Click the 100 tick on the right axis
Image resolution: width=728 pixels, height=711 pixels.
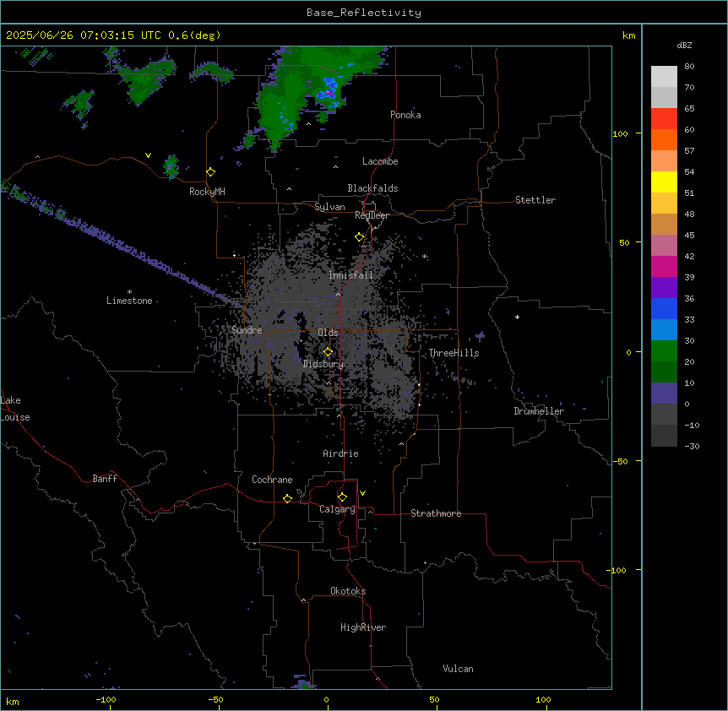pos(620,133)
